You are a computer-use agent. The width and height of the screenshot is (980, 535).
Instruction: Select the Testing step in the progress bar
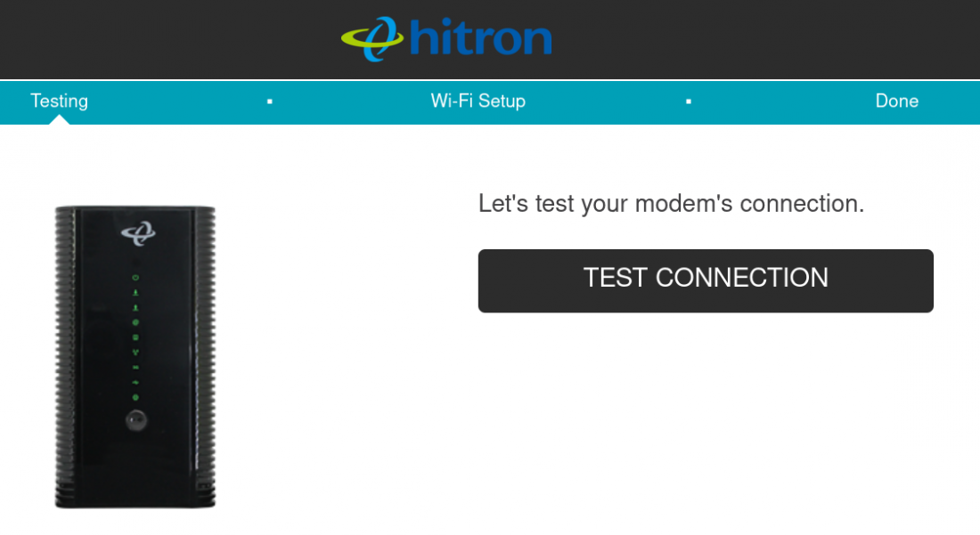[x=59, y=101]
